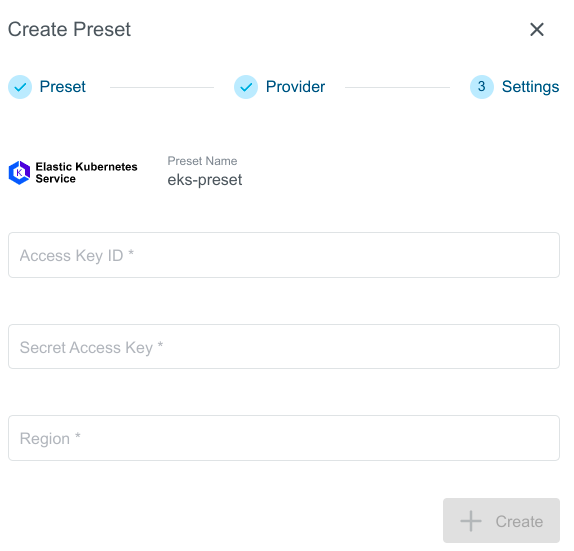Click the Create Preset dialog title
This screenshot has width=574, height=551.
coord(69,29)
